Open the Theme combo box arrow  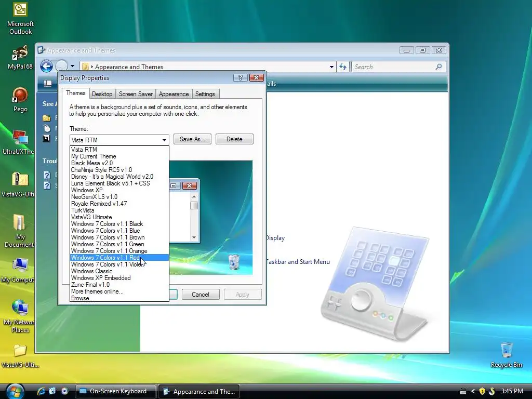point(164,140)
